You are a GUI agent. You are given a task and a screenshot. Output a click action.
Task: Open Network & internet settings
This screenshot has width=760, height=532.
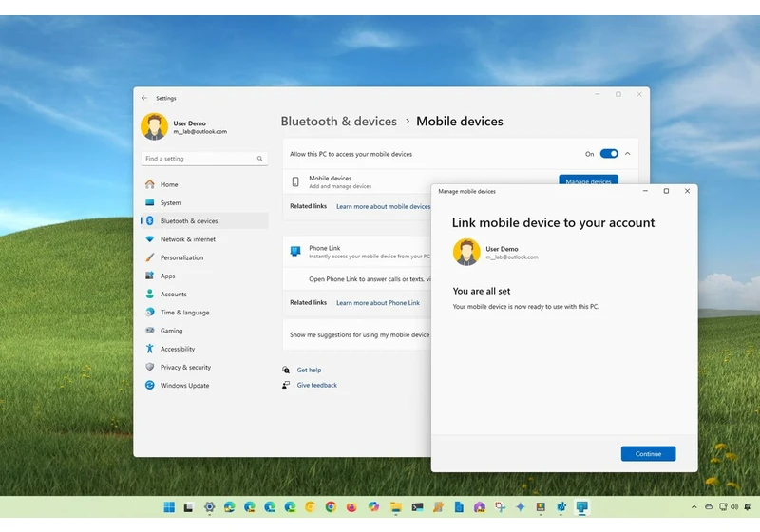coord(204,239)
